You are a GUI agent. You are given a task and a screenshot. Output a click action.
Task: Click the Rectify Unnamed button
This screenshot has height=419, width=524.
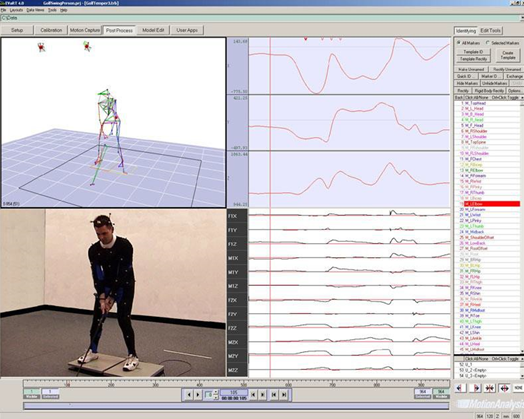click(507, 69)
